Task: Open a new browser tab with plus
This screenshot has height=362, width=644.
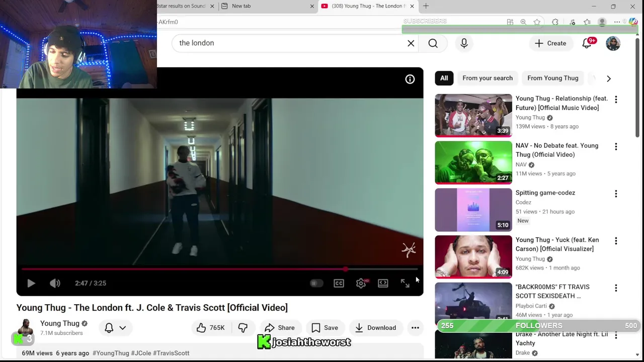Action: coord(426,6)
